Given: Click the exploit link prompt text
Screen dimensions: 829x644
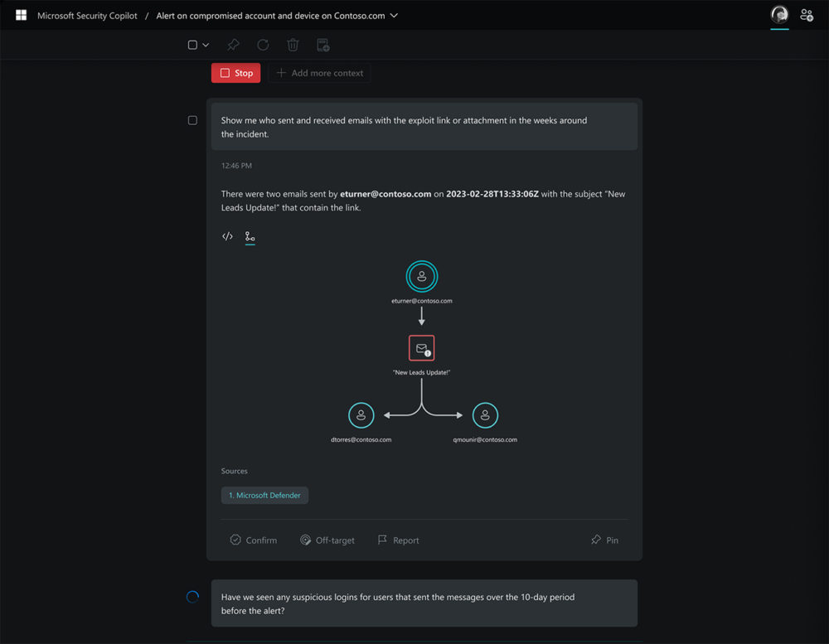Looking at the screenshot, I should point(404,128).
